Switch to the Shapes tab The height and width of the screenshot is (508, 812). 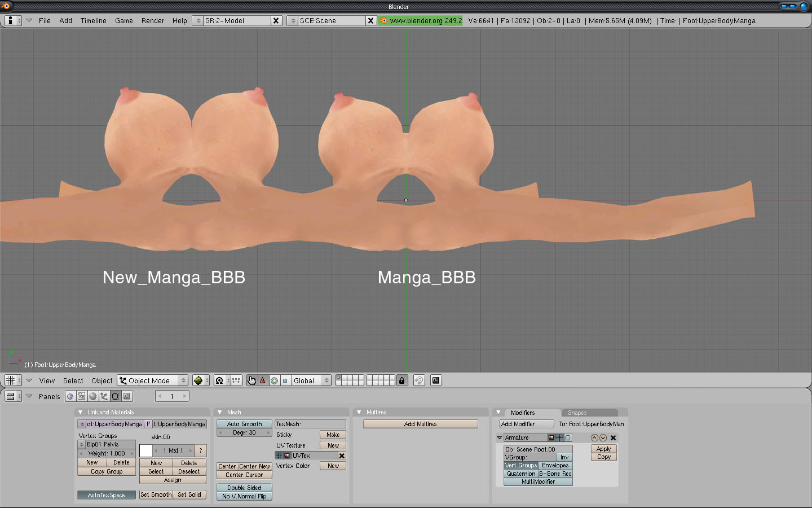click(577, 413)
